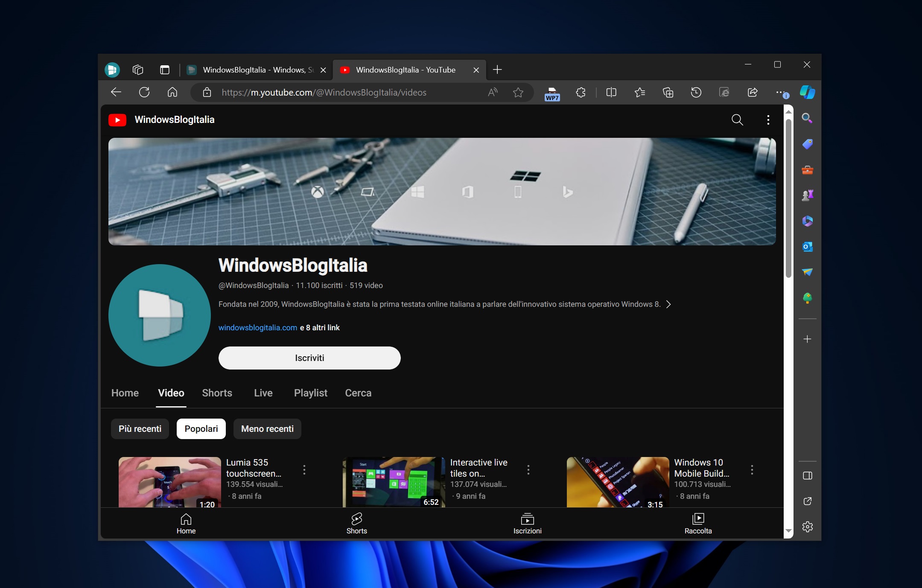Open sidebar settings gear icon
Screen dimensions: 922x588
point(807,527)
